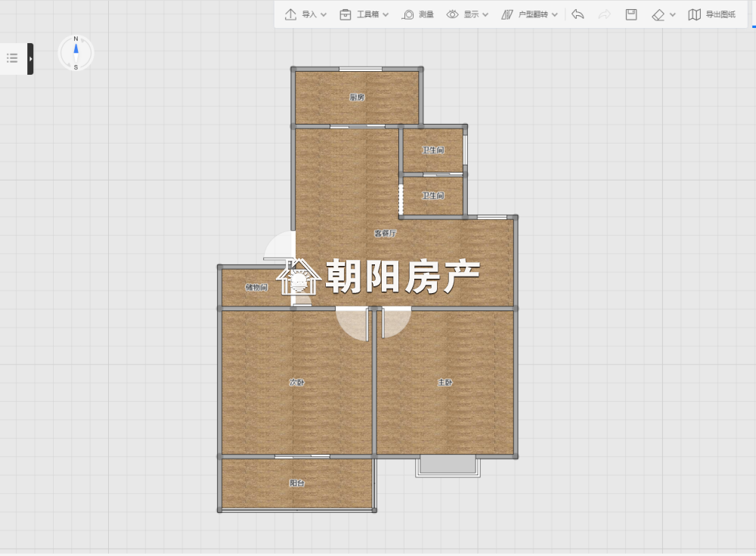This screenshot has height=556, width=756.
Task: Click 导出图纸 to export drawing
Action: (711, 14)
